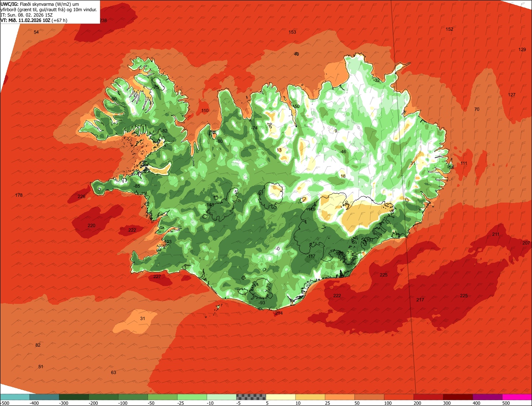The width and height of the screenshot is (532, 406).
Task: Select the 63 value on the map
Action: click(x=113, y=372)
